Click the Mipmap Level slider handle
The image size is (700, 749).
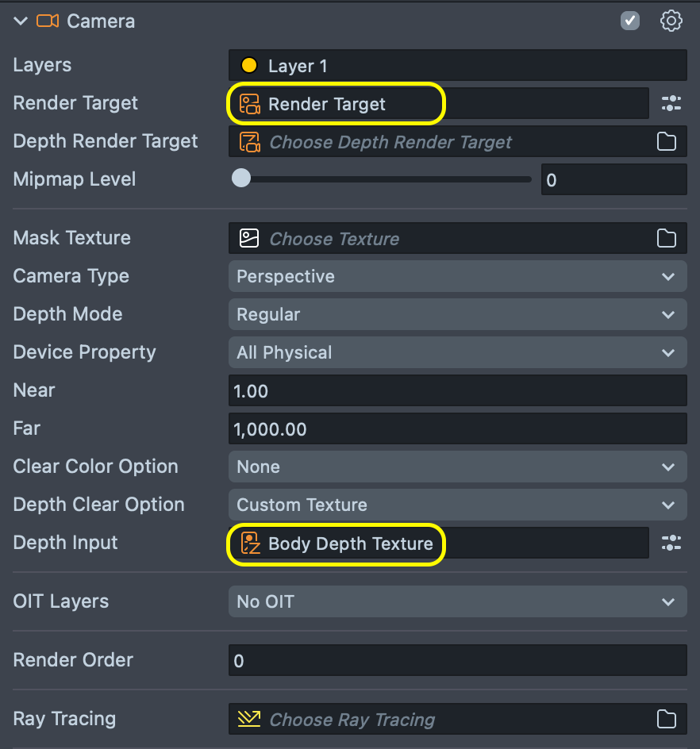pyautogui.click(x=240, y=179)
